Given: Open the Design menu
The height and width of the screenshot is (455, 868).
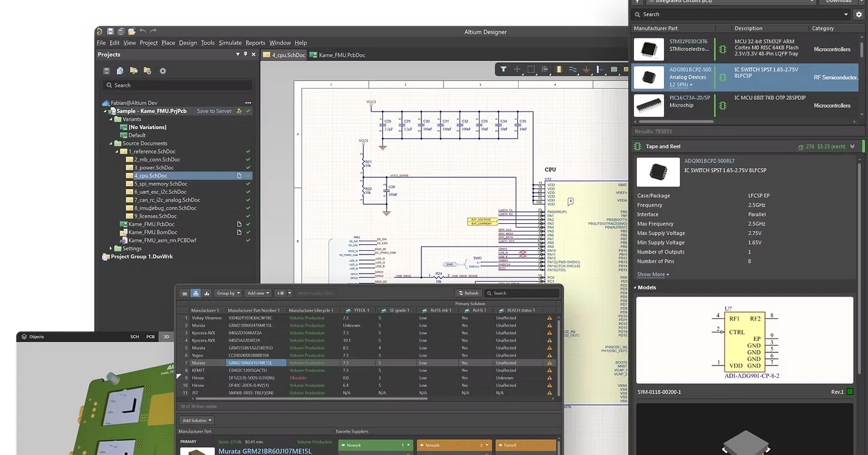Looking at the screenshot, I should (x=188, y=43).
